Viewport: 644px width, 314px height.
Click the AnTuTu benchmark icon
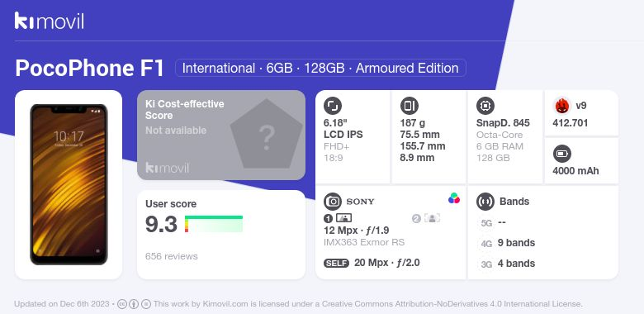(x=562, y=106)
